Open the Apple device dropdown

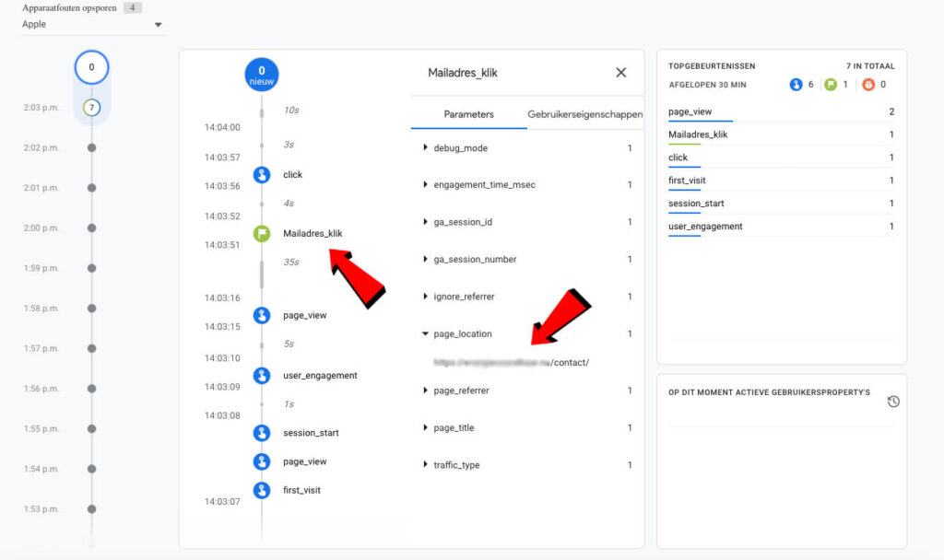(92, 24)
